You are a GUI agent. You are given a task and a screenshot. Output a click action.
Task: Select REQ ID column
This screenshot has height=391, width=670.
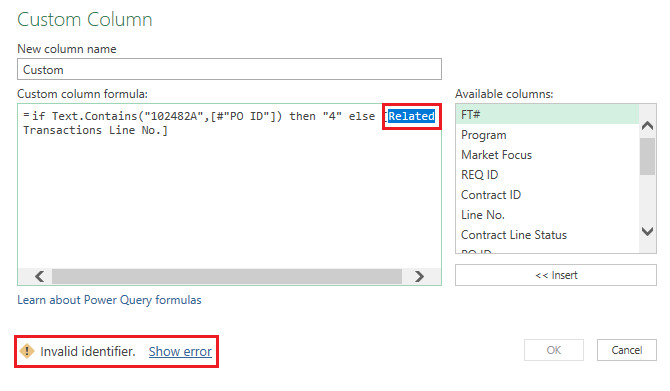(547, 175)
